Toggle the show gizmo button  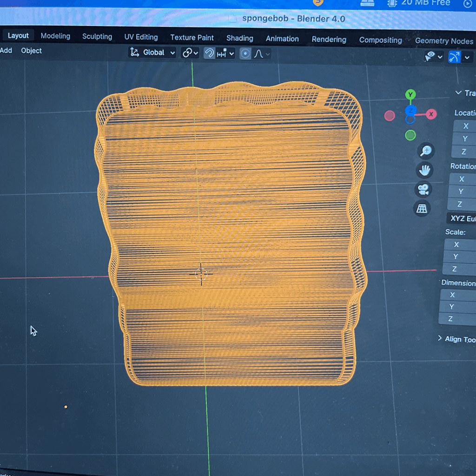[x=454, y=57]
